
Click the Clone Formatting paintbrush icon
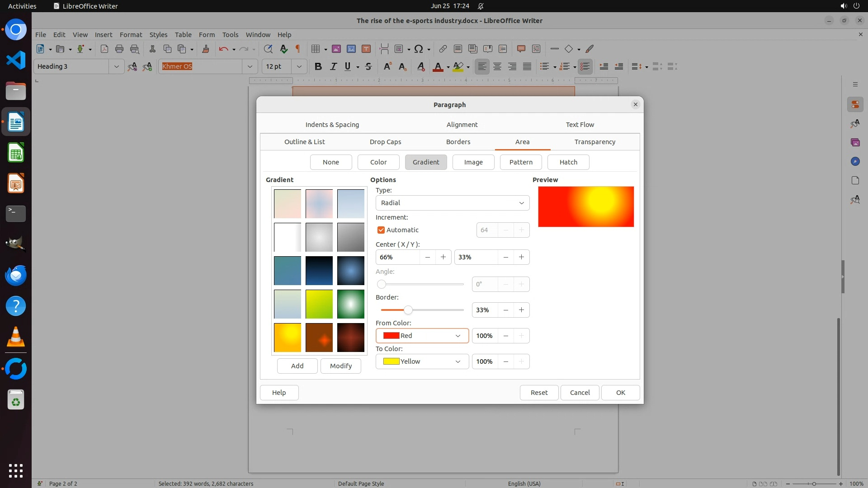coord(206,49)
